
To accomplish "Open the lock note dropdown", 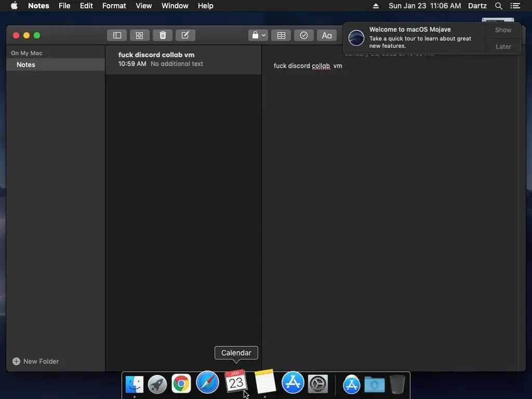I will (x=258, y=35).
